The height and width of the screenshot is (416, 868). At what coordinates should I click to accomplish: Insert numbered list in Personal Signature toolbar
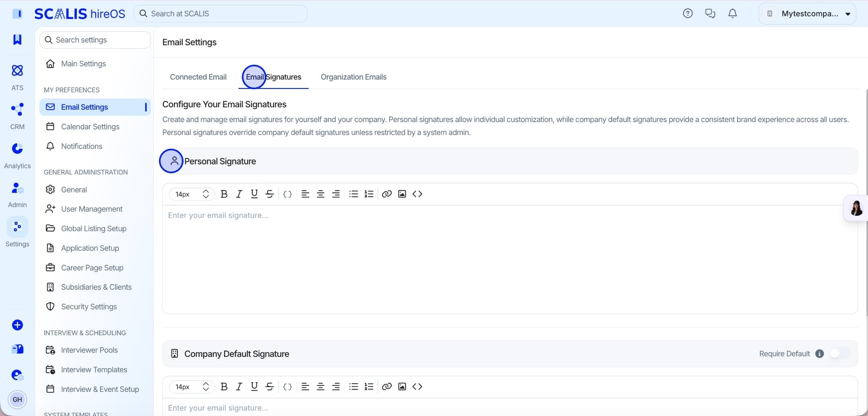coord(369,194)
